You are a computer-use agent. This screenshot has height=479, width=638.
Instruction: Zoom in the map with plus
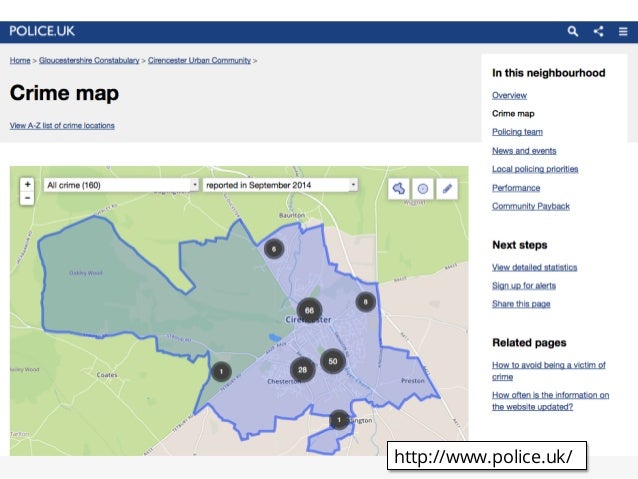27,184
